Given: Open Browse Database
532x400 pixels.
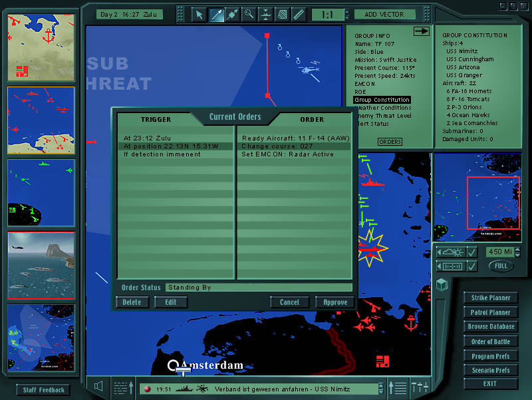Looking at the screenshot, I should click(491, 327).
